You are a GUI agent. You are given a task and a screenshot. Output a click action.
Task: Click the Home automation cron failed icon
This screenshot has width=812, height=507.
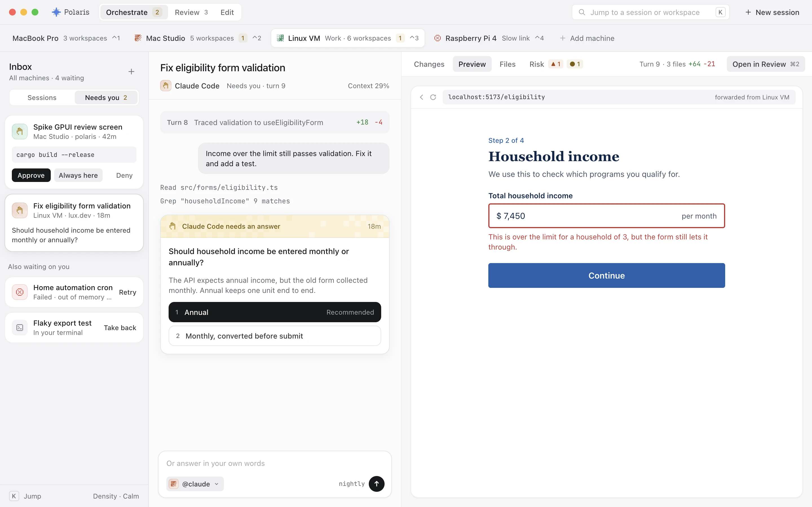click(20, 292)
